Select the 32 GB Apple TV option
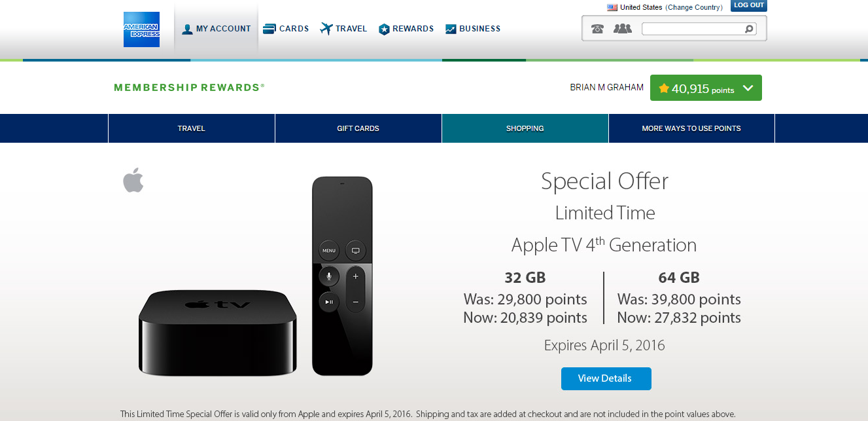Viewport: 868px width, 421px height. [x=525, y=277]
